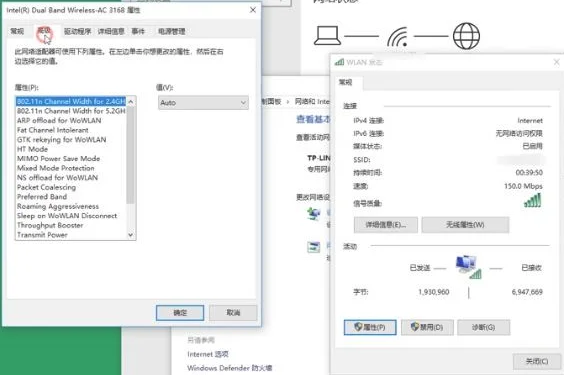Select Preferred Band property
Viewport: 564px width, 375px height.
point(42,197)
